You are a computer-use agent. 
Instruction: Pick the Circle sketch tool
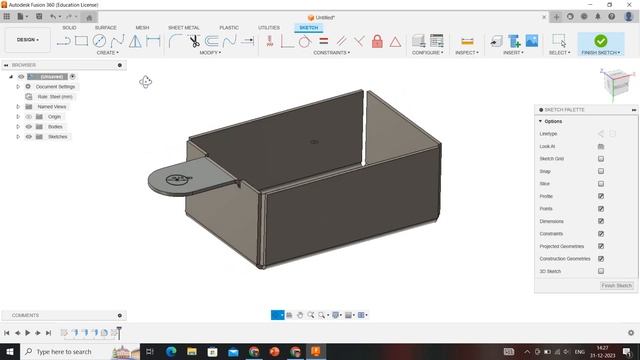pyautogui.click(x=99, y=41)
